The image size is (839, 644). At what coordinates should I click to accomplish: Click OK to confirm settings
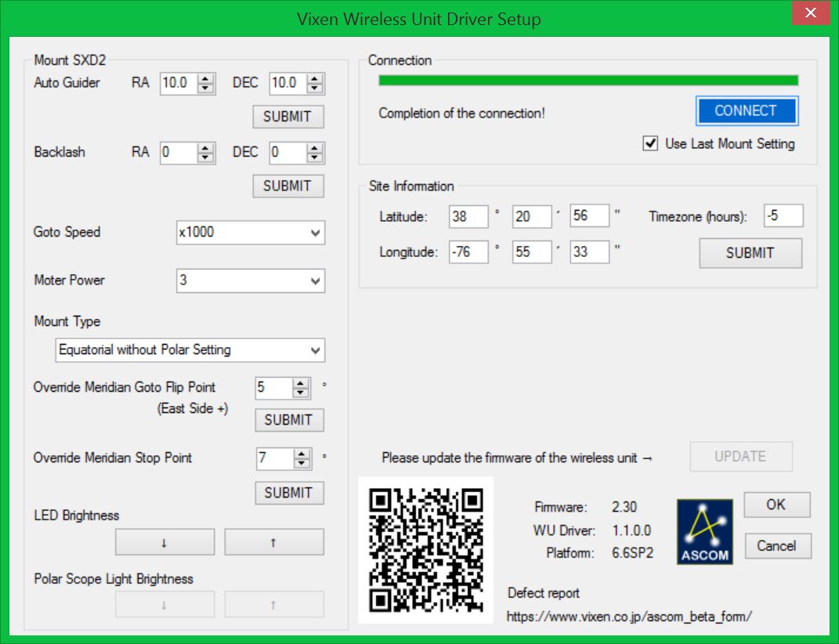click(776, 505)
